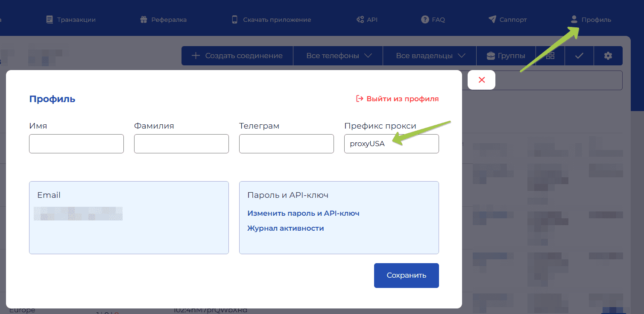Click the Профиль user icon
The height and width of the screenshot is (314, 644).
574,19
